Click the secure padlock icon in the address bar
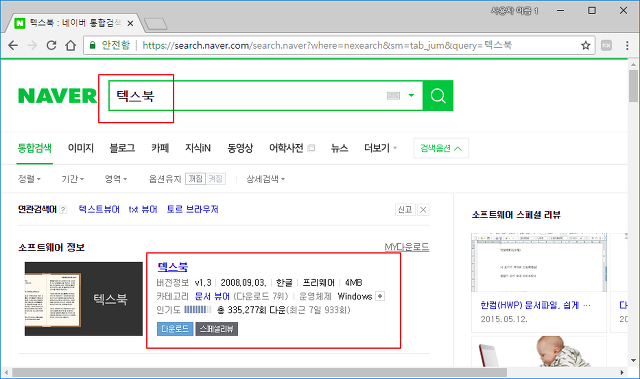Viewport: 640px width, 379px height. click(x=93, y=45)
